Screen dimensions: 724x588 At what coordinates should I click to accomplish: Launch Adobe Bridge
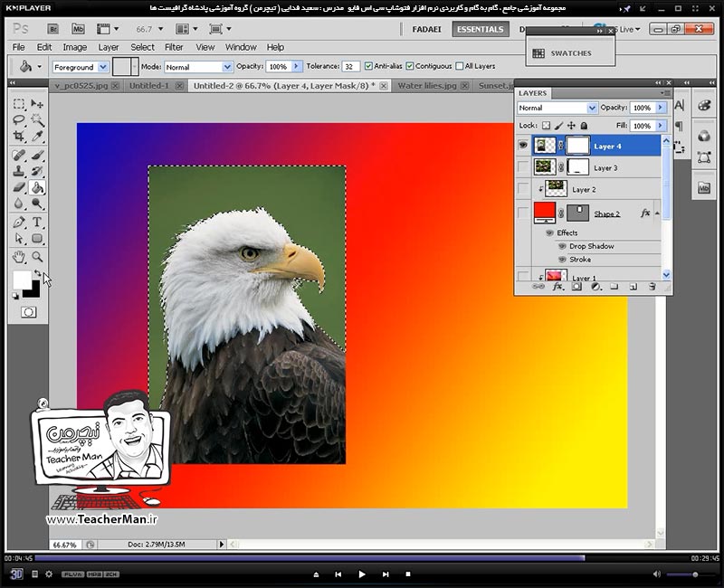52,29
